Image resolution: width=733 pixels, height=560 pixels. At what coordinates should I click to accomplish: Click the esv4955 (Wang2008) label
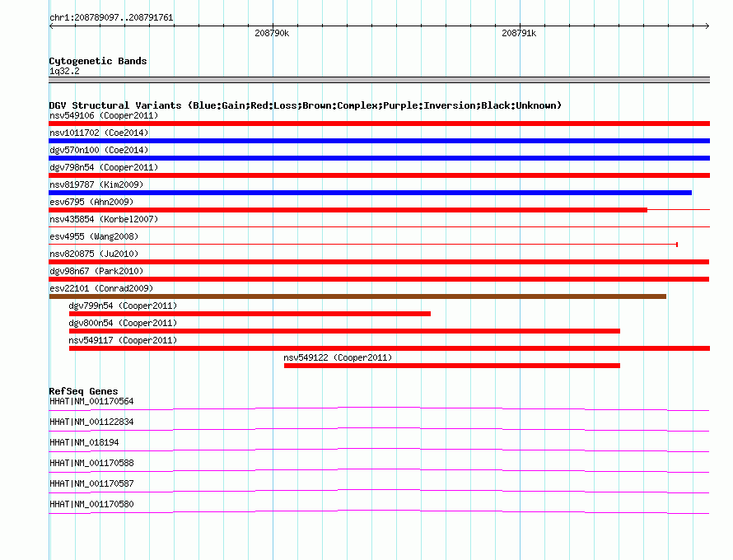coord(94,236)
